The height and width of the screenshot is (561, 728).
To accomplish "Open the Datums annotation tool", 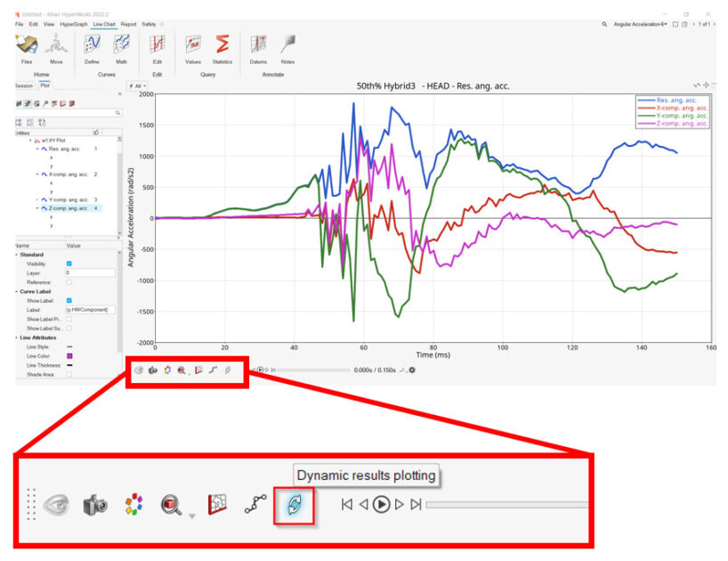I will 258,45.
